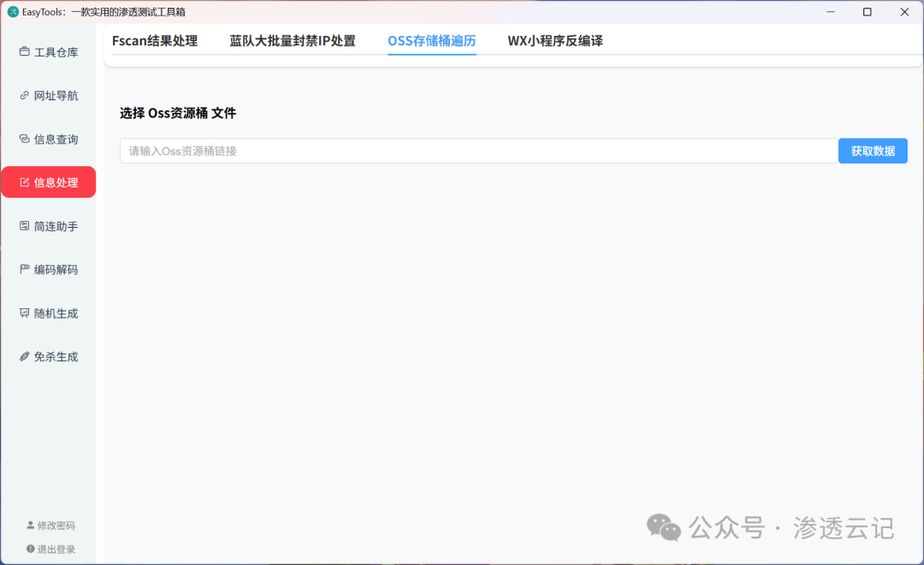Click the 简连助手 icon in sidebar
The image size is (924, 565).
[x=24, y=226]
